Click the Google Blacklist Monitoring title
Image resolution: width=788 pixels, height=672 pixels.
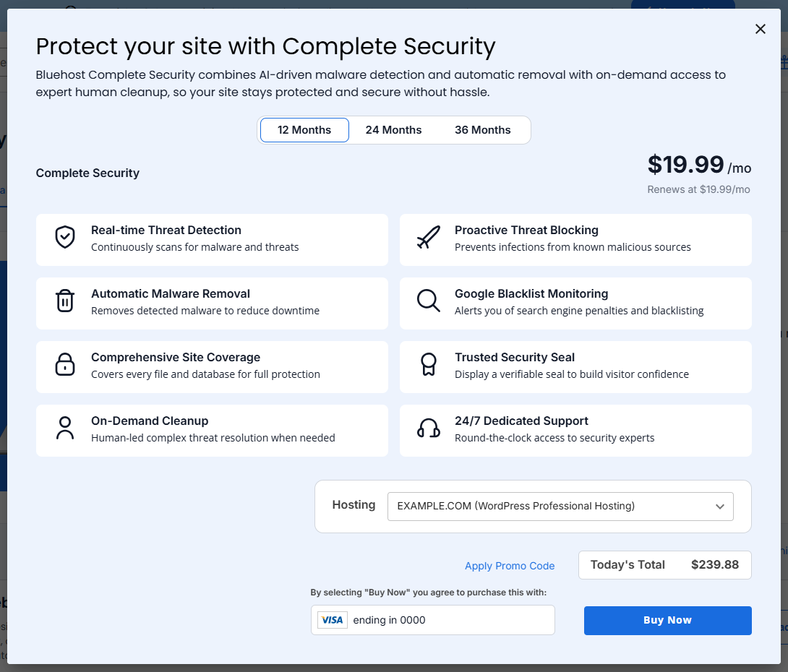coord(531,294)
